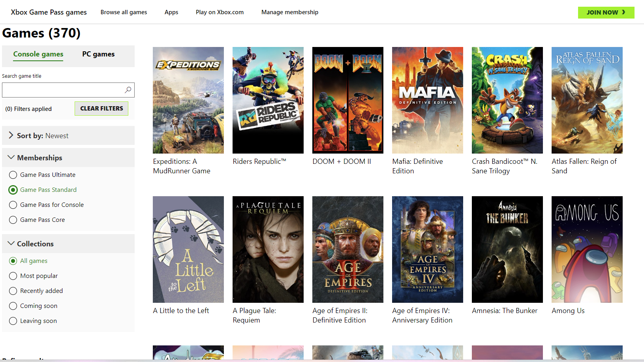644x362 pixels.
Task: Filter by Recently added collection
Action: click(13, 291)
